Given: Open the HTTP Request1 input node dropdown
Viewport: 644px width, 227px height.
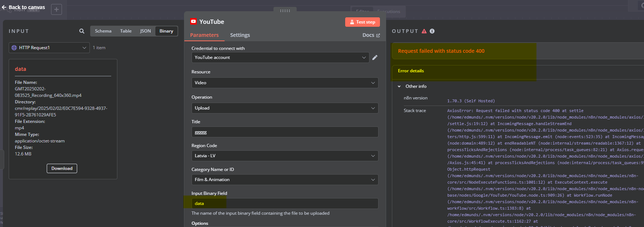Looking at the screenshot, I should pyautogui.click(x=49, y=48).
